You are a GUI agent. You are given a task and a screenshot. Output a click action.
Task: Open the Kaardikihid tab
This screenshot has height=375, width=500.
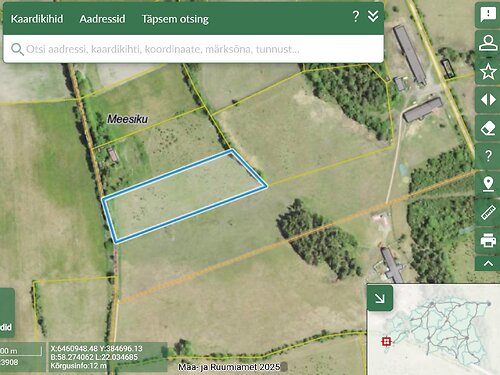point(37,19)
